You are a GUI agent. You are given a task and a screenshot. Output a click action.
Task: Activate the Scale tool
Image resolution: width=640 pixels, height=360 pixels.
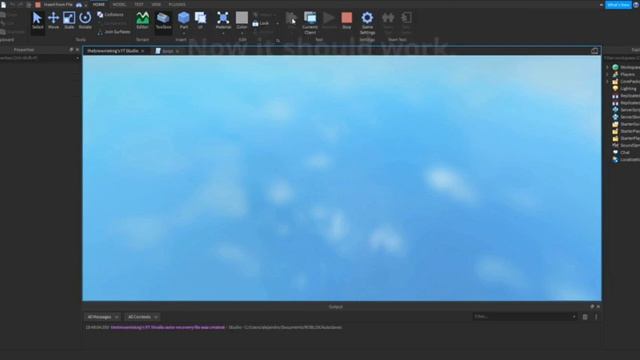(69, 20)
